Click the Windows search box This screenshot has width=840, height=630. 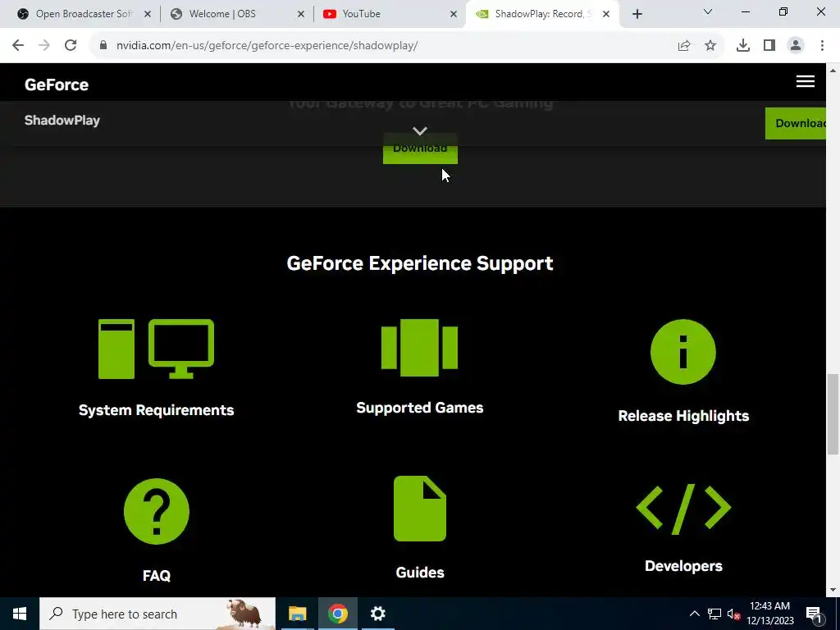click(x=157, y=614)
